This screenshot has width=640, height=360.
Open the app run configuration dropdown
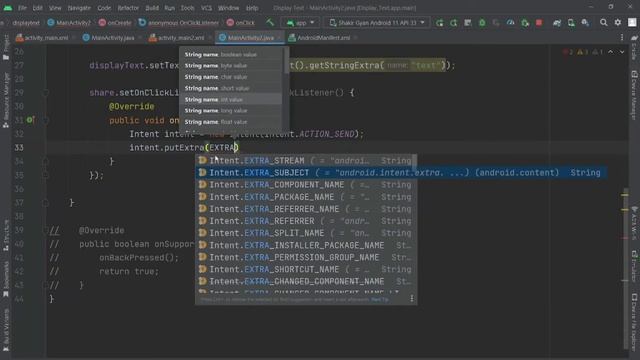tap(300, 23)
